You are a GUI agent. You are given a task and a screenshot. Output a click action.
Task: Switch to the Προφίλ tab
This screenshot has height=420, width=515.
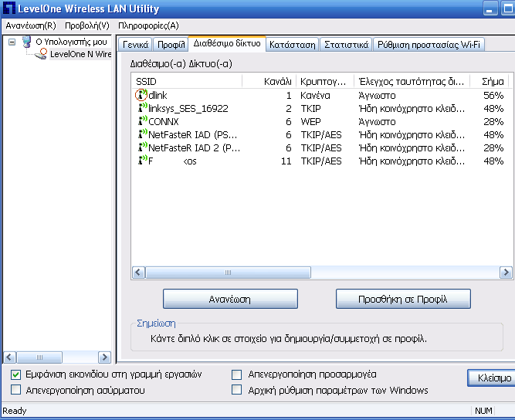tap(171, 45)
